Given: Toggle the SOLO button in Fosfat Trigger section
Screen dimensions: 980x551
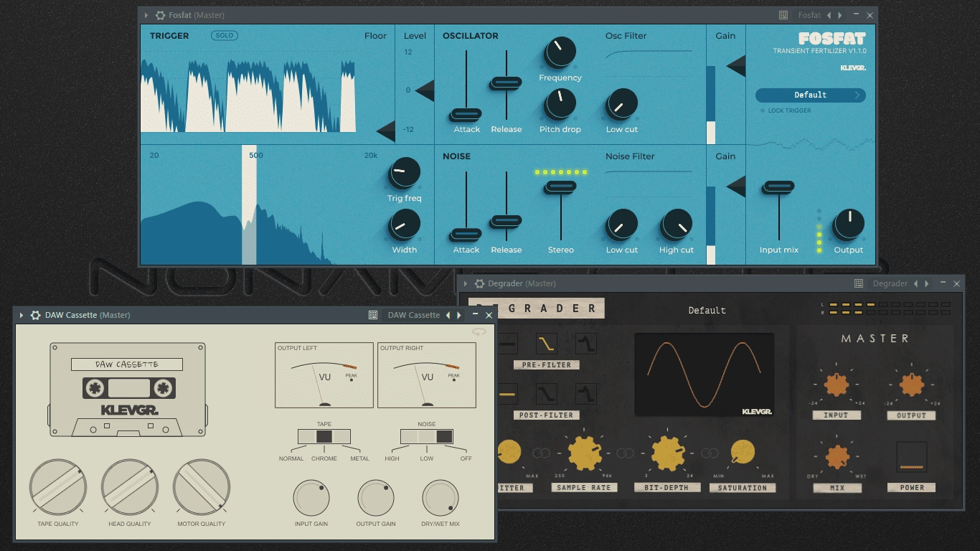Looking at the screenshot, I should pyautogui.click(x=225, y=35).
